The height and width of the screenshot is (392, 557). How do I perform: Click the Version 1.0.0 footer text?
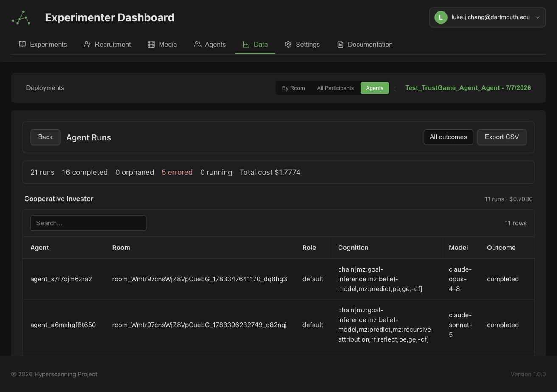pos(528,374)
